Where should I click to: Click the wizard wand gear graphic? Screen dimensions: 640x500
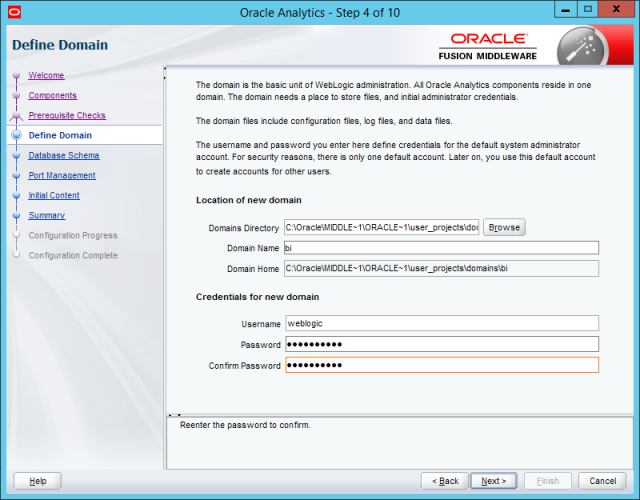pos(582,47)
